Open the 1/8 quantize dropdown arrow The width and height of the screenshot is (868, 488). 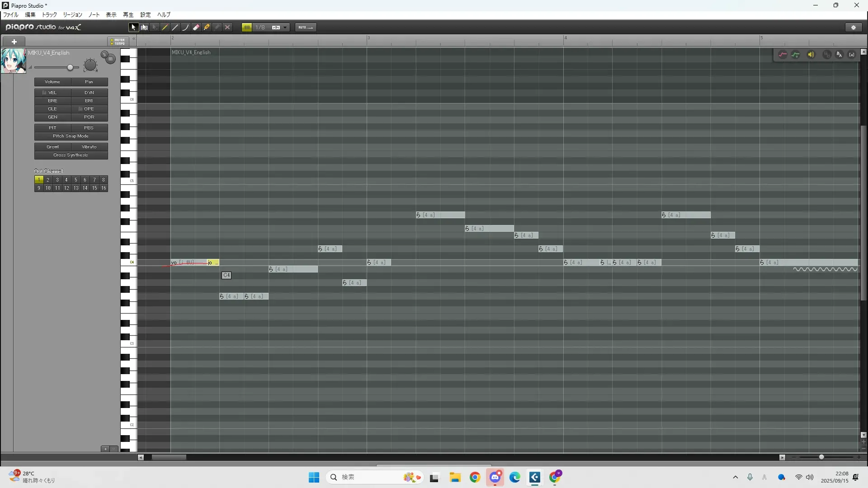[285, 28]
